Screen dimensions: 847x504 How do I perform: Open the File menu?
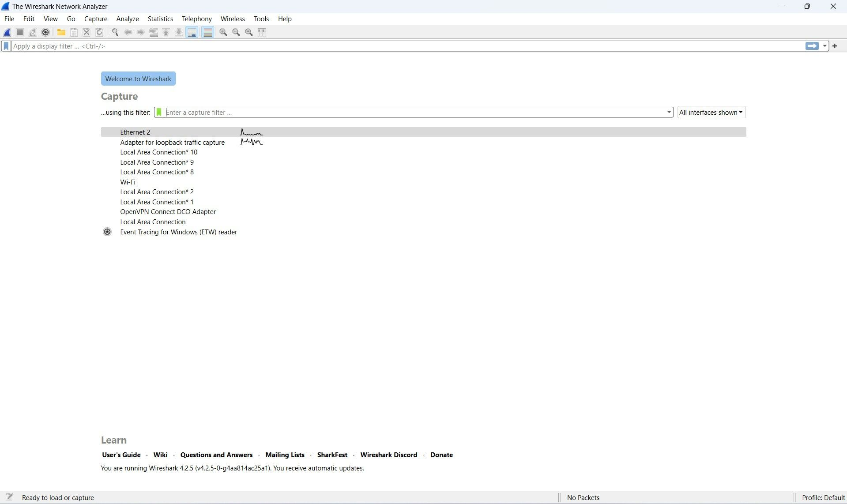point(9,19)
